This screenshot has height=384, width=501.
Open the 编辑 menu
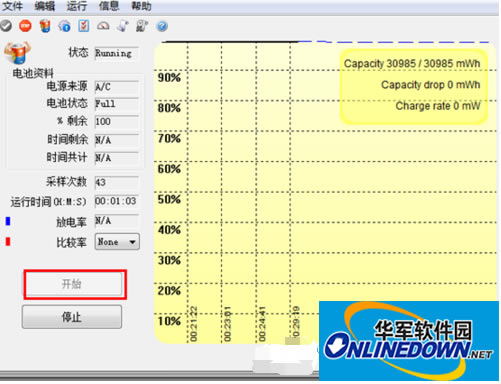pyautogui.click(x=44, y=6)
